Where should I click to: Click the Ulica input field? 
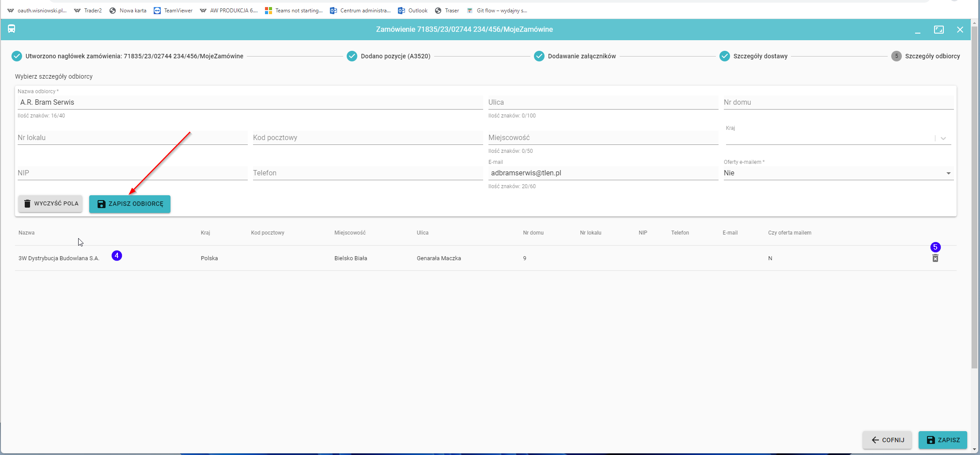coord(602,102)
